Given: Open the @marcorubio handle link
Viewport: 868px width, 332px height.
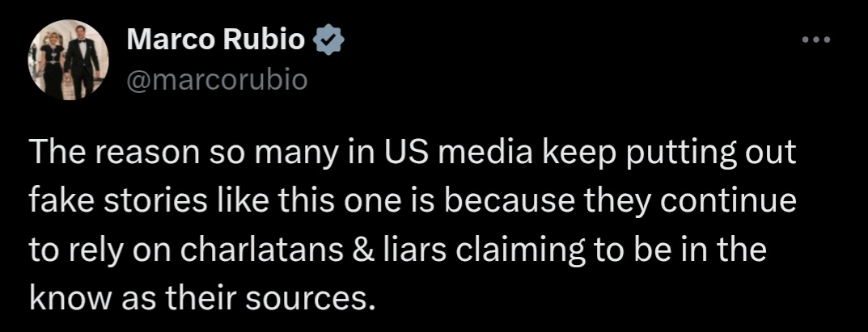Looking at the screenshot, I should (x=217, y=80).
